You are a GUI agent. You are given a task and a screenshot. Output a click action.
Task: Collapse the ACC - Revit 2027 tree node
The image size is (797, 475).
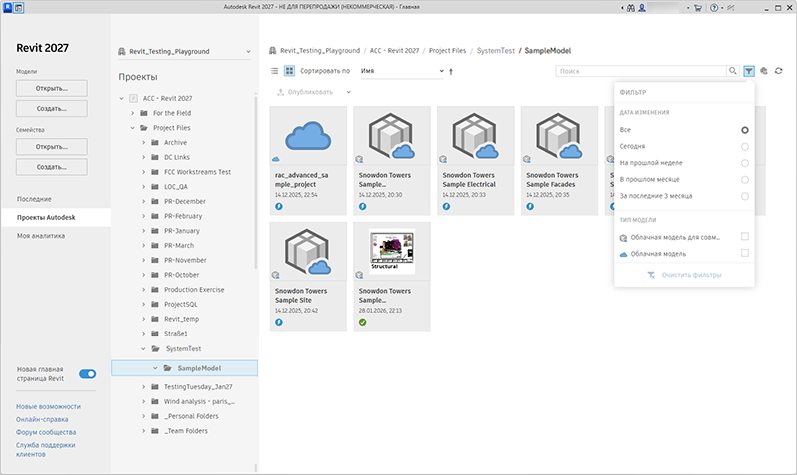(x=121, y=98)
